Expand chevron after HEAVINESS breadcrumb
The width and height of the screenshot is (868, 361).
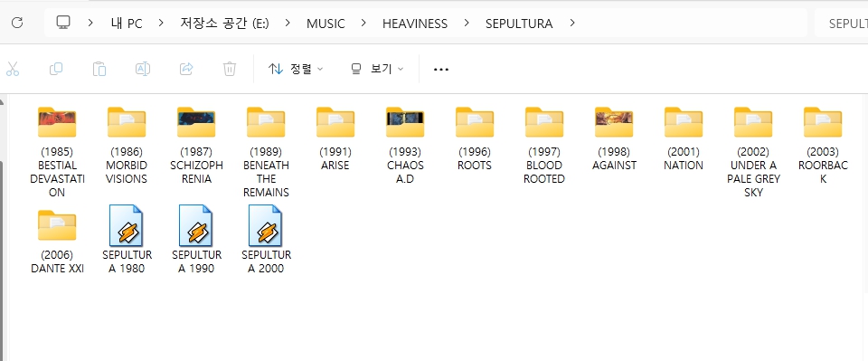click(467, 23)
